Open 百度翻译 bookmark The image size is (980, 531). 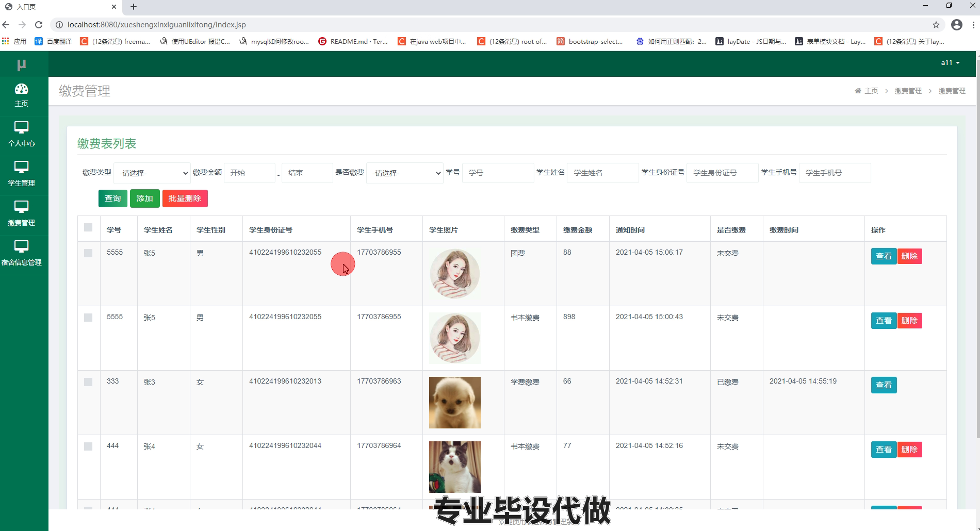(x=53, y=41)
